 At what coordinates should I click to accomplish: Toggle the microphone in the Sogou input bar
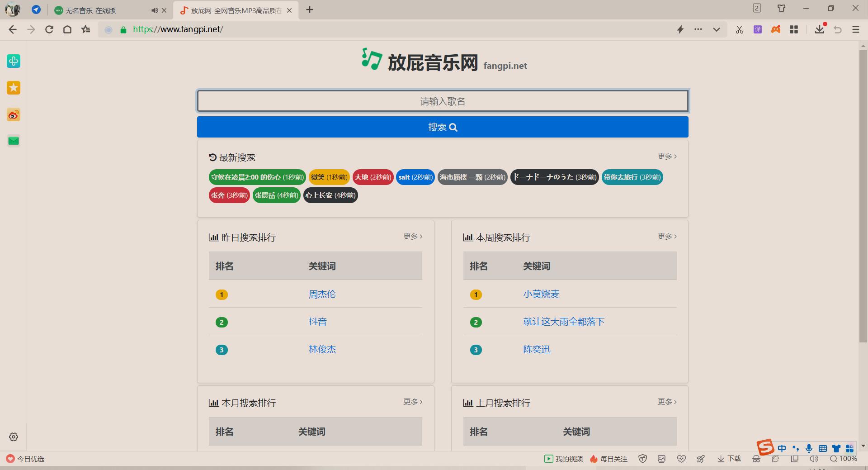tap(809, 448)
